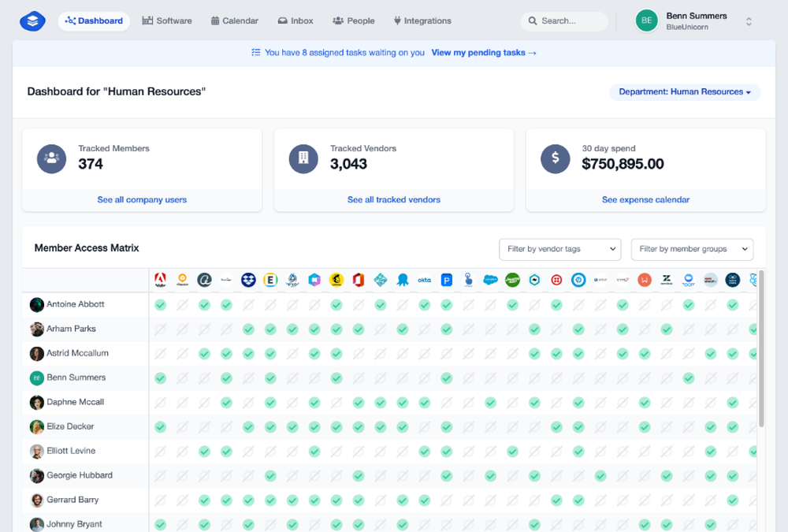Click the Tracked Vendors building icon

(303, 159)
